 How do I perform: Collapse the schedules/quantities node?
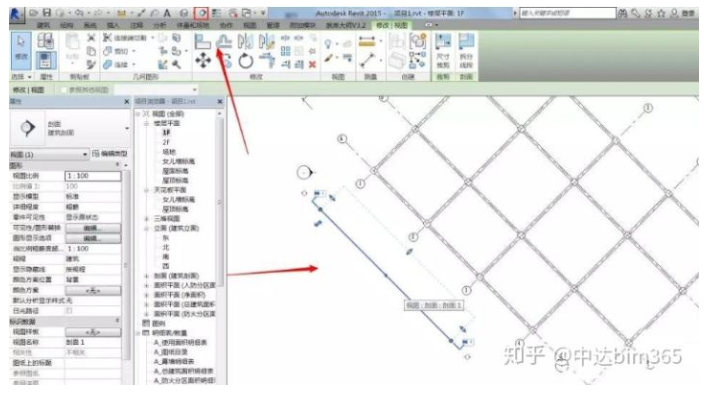click(138, 333)
